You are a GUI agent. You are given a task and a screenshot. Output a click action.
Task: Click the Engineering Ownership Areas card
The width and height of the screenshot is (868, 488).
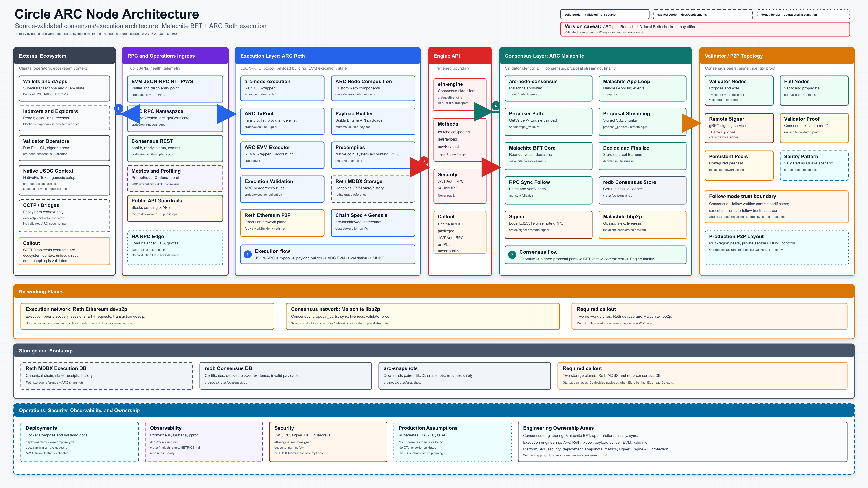pyautogui.click(x=683, y=442)
